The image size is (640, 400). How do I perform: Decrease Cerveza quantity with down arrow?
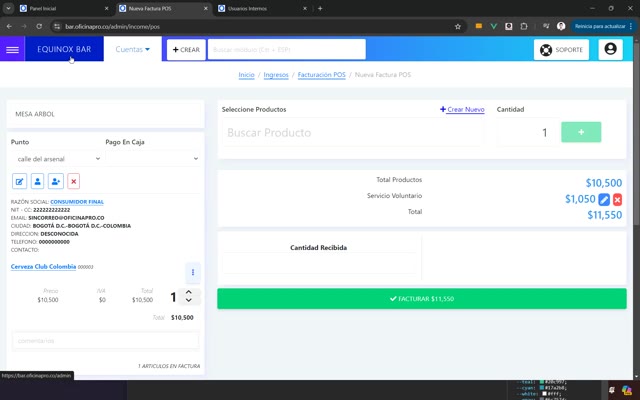tap(189, 300)
